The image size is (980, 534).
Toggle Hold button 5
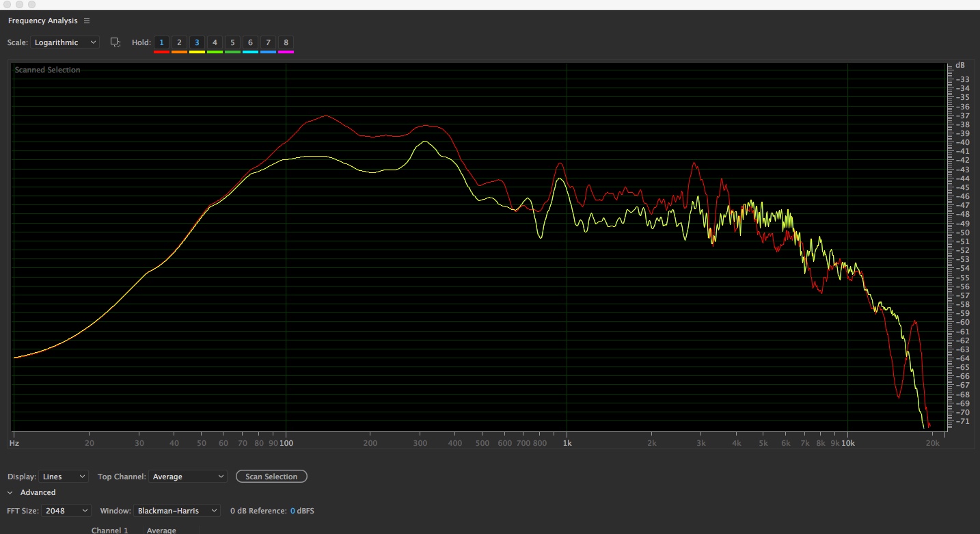[x=232, y=42]
